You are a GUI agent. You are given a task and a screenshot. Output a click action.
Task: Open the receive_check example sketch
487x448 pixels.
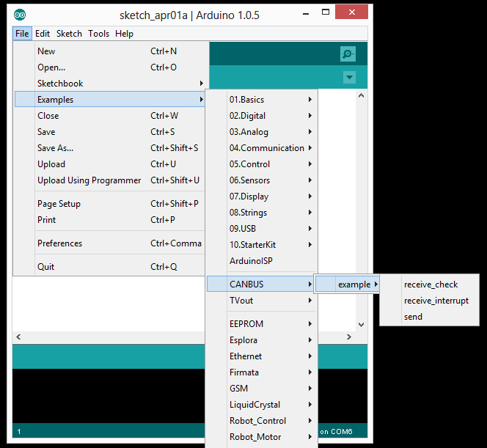[429, 284]
